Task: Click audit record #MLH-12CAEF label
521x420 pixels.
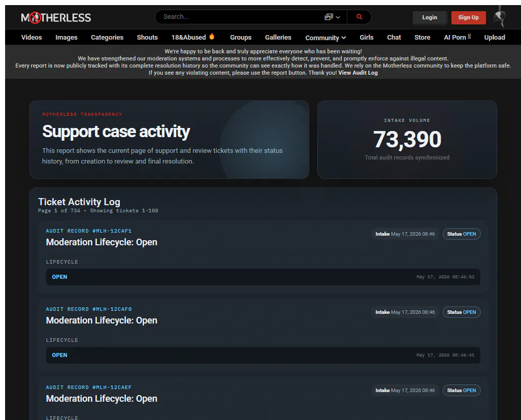Action: 89,387
